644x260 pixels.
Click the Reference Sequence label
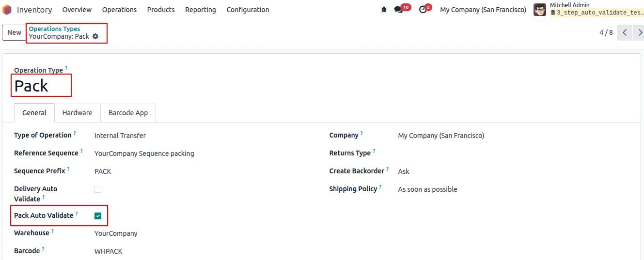coord(46,153)
